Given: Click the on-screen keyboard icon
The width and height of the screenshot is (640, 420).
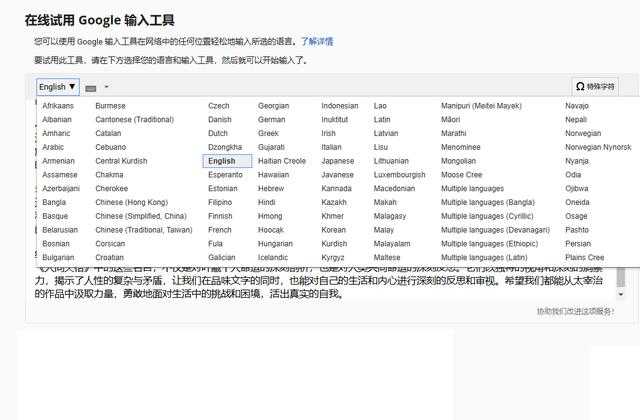Looking at the screenshot, I should 91,88.
